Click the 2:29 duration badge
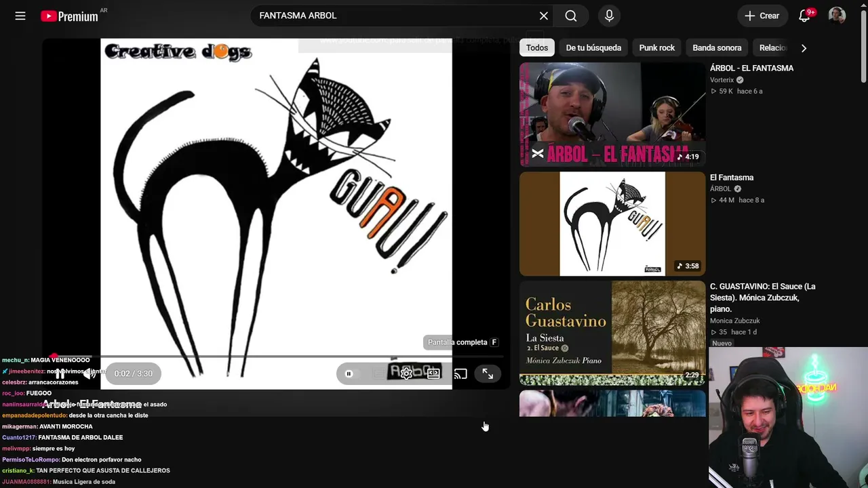The width and height of the screenshot is (868, 488). click(692, 375)
